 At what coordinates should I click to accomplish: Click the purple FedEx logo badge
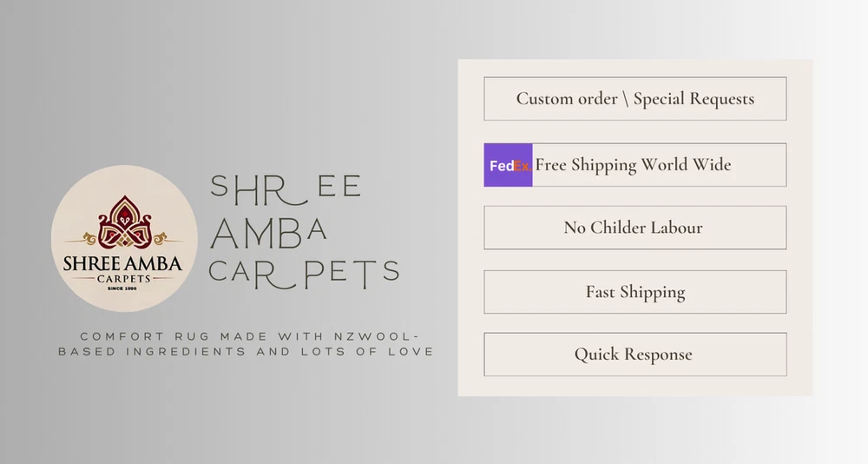coord(509,165)
